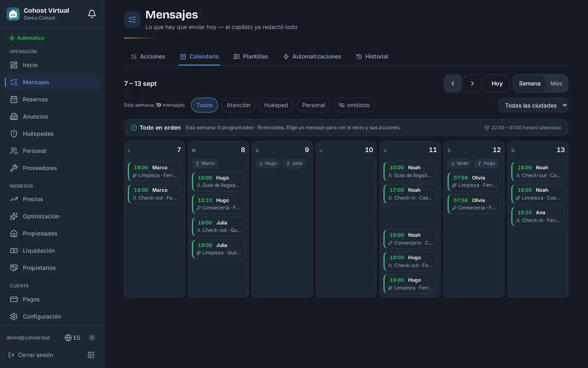Viewport: 588px width, 368px height.
Task: Filter messages by Personal chip
Action: pos(314,105)
